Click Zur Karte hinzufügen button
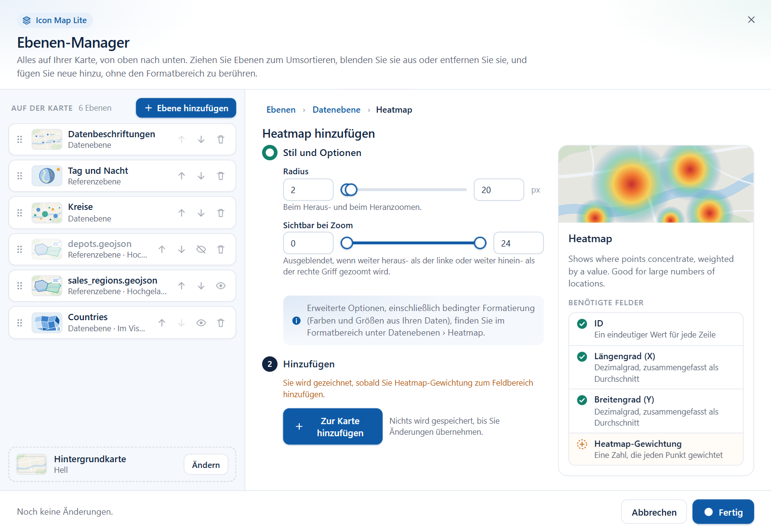Screen dimensions: 771x532 (332, 427)
